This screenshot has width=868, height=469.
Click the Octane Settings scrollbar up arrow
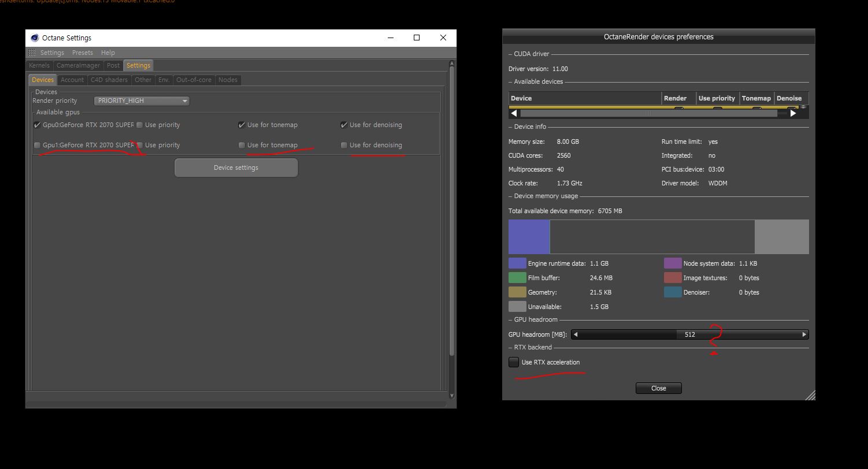pos(452,63)
